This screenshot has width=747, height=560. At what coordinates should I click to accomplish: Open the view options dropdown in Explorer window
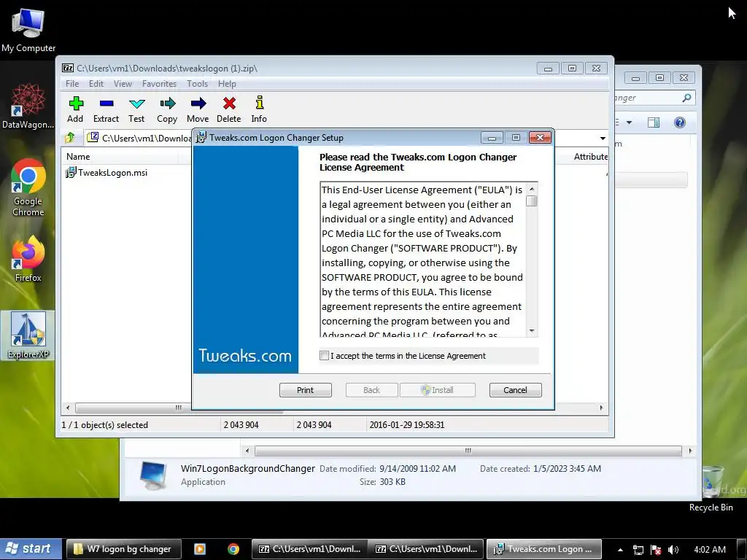[629, 122]
